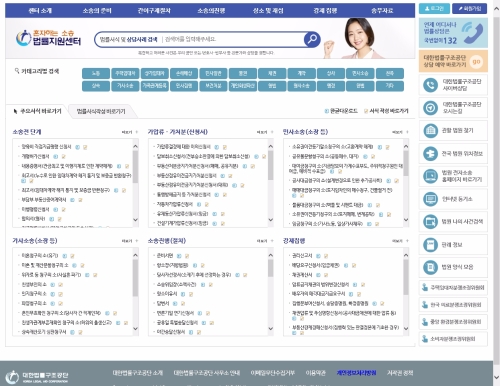500x386 pixels.
Task: Download hangul file for 친생부인의 소
Action: tap(53, 285)
